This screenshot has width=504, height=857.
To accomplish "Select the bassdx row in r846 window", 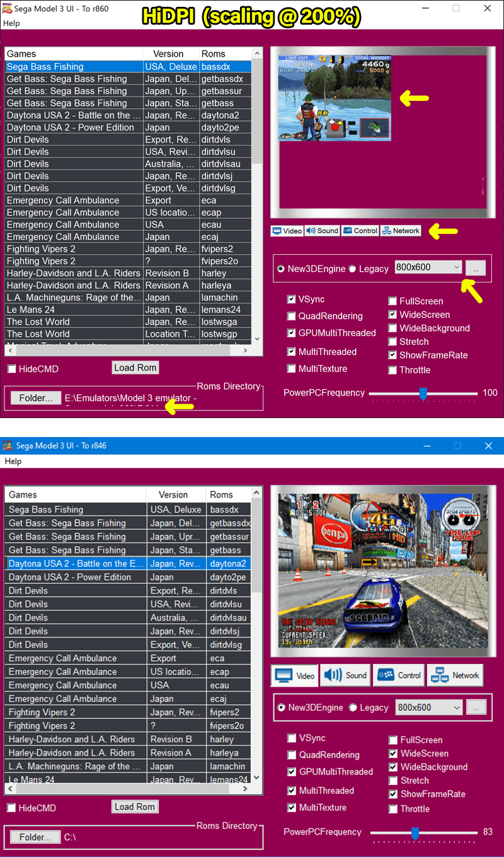I will pos(128,510).
